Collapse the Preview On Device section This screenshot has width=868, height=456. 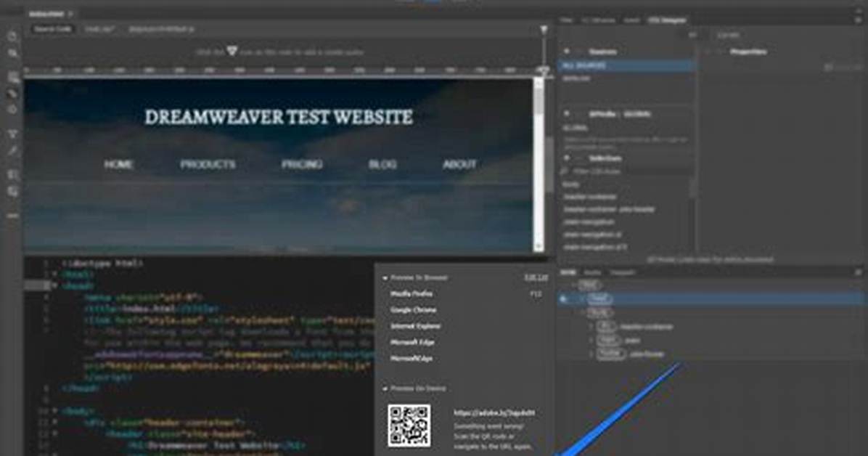[385, 389]
